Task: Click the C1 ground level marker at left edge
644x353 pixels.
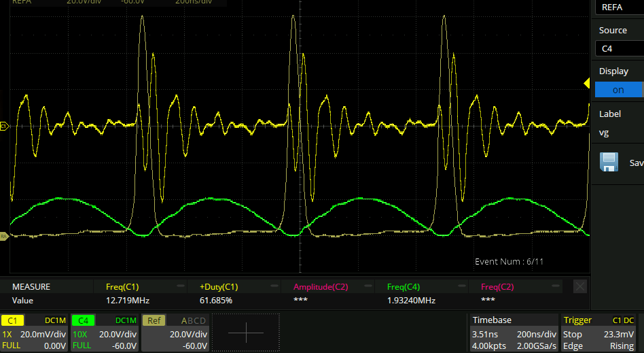Action: [3, 126]
